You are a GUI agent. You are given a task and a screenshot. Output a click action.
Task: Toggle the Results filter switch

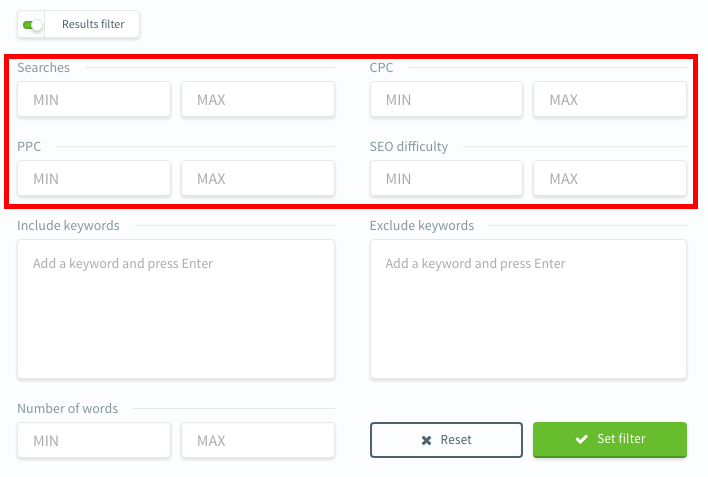[x=32, y=25]
